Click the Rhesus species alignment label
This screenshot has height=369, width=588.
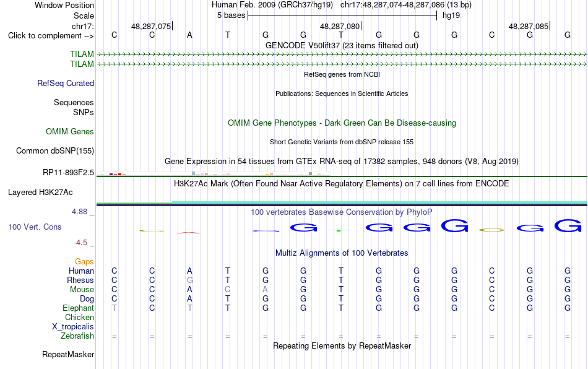coord(80,280)
